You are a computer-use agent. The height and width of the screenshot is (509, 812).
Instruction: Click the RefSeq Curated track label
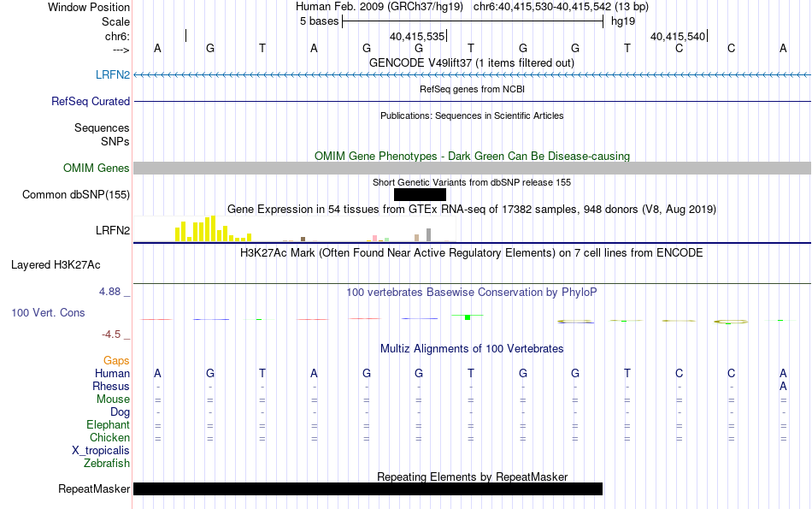[x=90, y=101]
